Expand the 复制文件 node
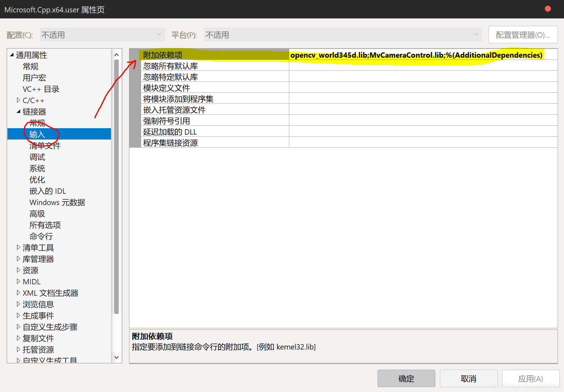This screenshot has height=392, width=564. 18,338
